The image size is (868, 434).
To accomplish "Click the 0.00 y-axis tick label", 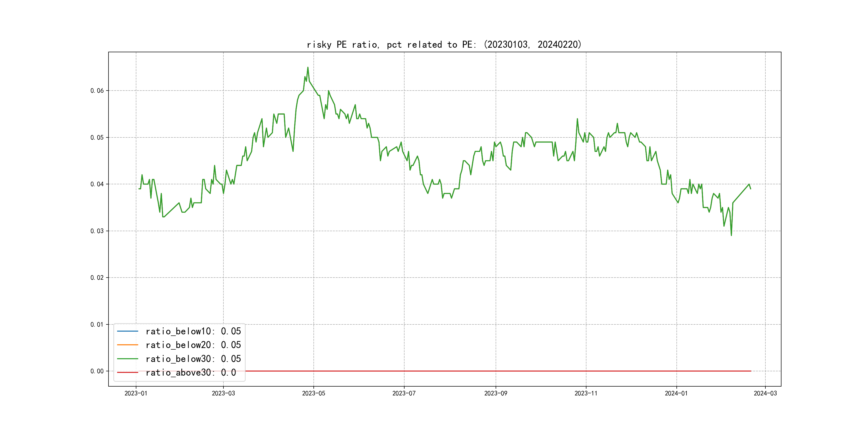I will 97,371.
